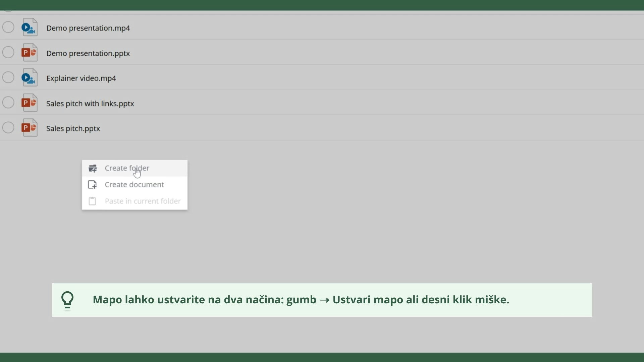Click the video file icon for Explainer video.mp4
Image resolution: width=644 pixels, height=362 pixels.
(29, 78)
